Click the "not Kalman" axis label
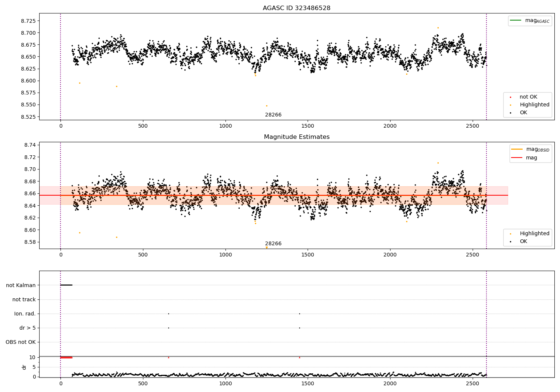The image size is (560, 392). (x=21, y=285)
